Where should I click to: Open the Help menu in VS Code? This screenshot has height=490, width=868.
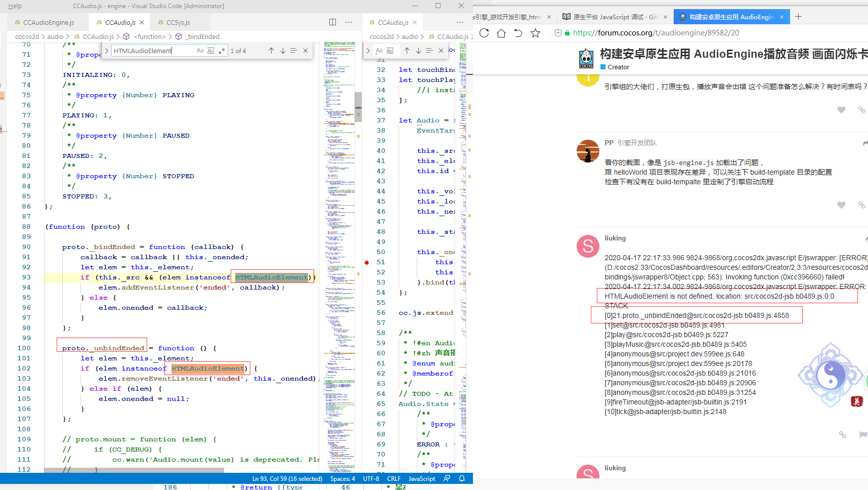[x=15, y=6]
